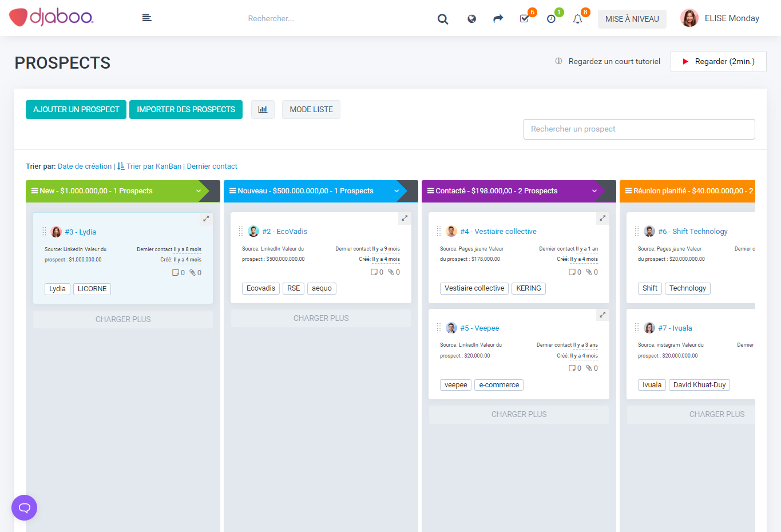The width and height of the screenshot is (781, 532).
Task: Switch to MODE LISTE view
Action: 311,109
